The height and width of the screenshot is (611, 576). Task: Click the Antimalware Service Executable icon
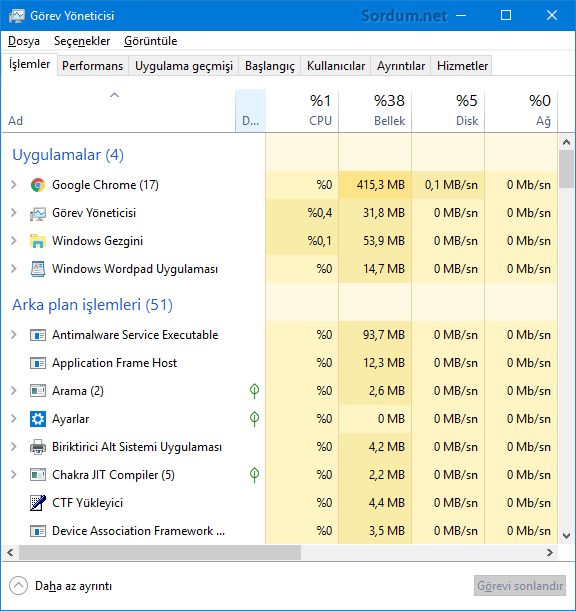38,335
